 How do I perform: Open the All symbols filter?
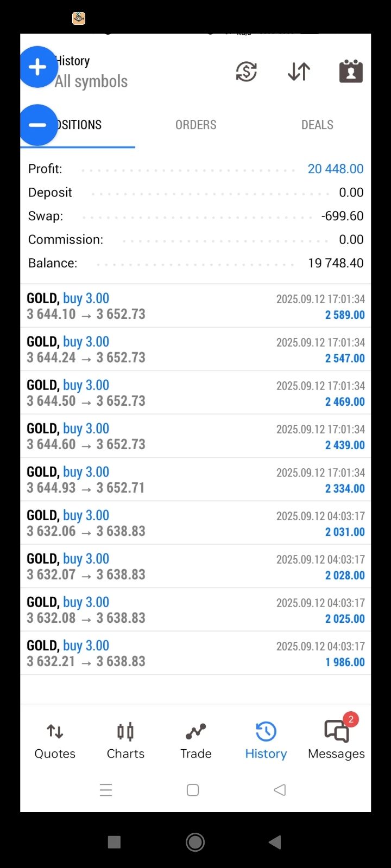click(91, 81)
